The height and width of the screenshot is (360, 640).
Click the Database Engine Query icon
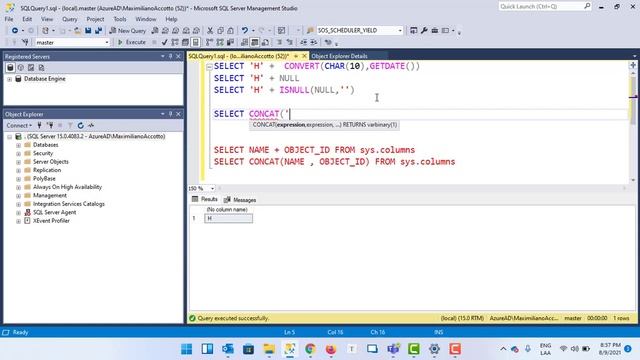pos(155,31)
